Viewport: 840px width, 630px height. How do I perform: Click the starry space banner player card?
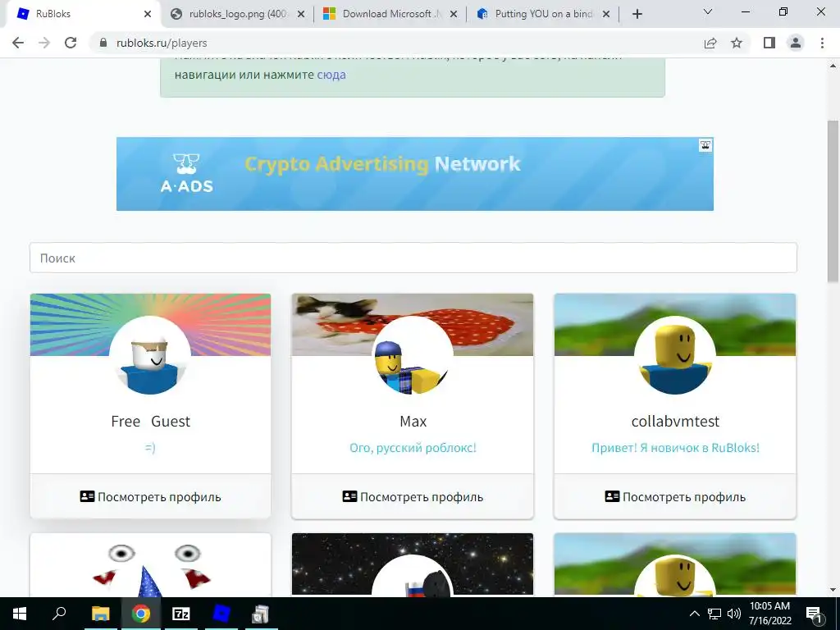(x=413, y=564)
